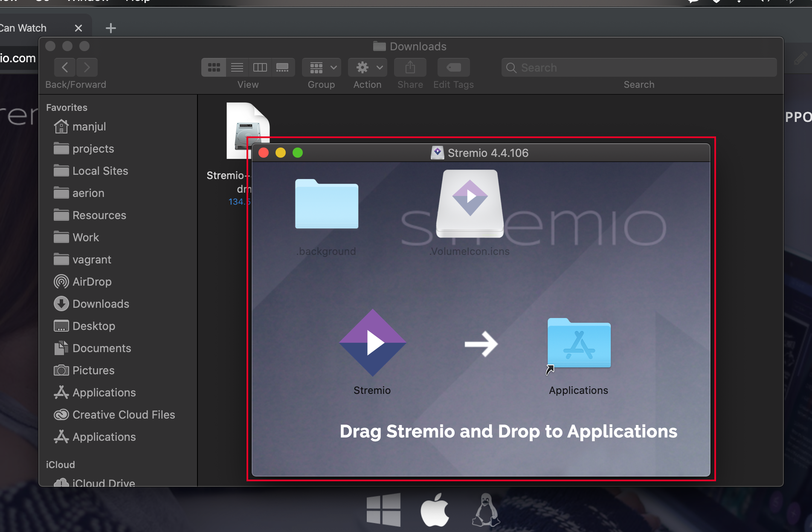
Task: Minimize the Stremio 4.4.106 window
Action: pyautogui.click(x=281, y=153)
